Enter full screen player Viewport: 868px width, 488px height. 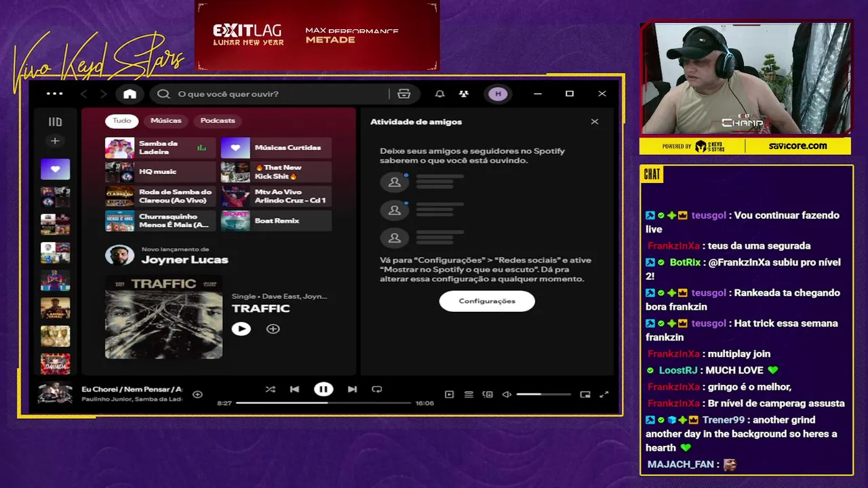click(x=604, y=394)
